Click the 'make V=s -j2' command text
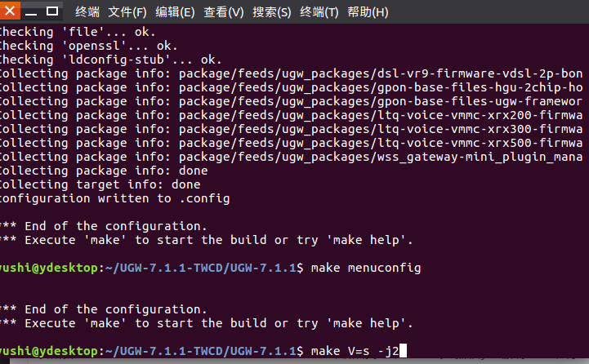Screen dimensions: 589x364 355,351
